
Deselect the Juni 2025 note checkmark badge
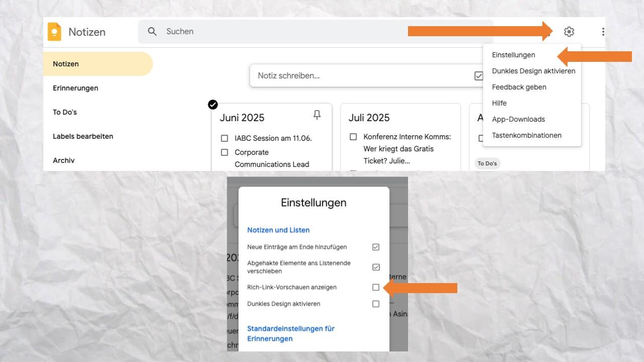(x=213, y=105)
